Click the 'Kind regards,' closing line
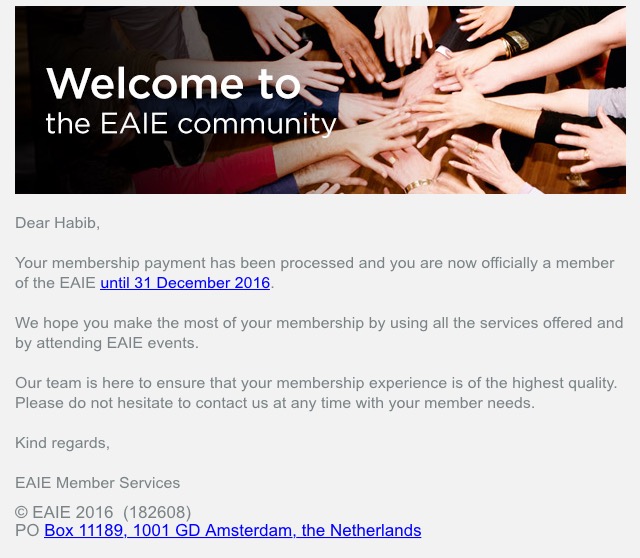 tap(62, 443)
